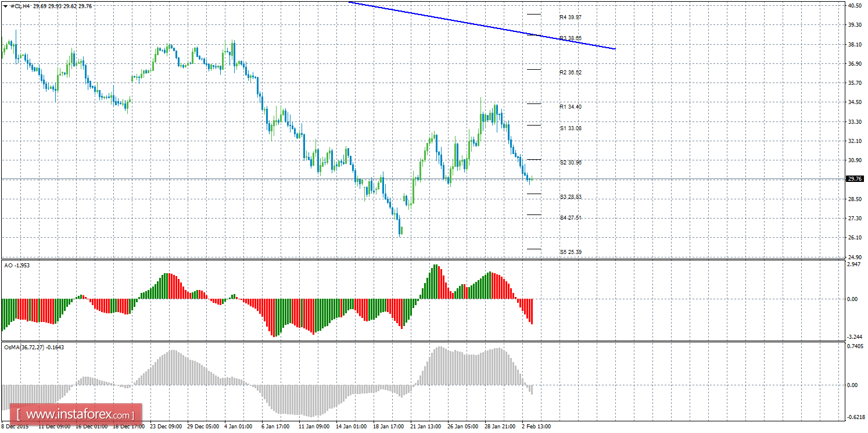Click the 18 Jan 17:00 time label
This screenshot has width=868, height=433.
pyautogui.click(x=390, y=426)
